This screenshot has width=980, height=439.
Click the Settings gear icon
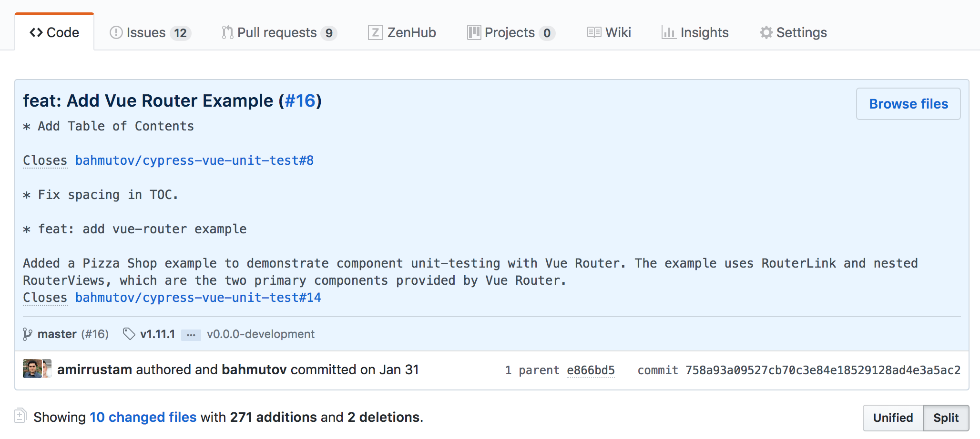pyautogui.click(x=766, y=32)
